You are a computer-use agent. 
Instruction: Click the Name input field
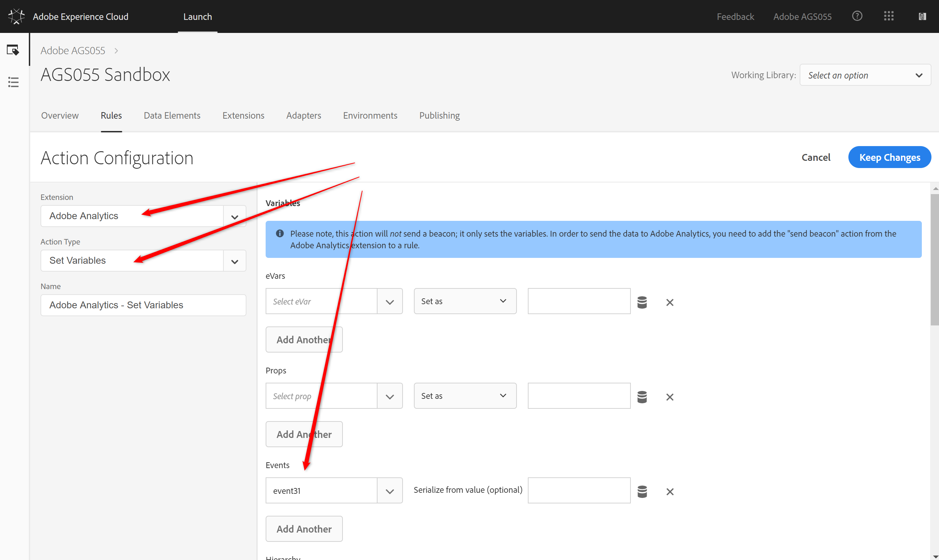point(143,305)
